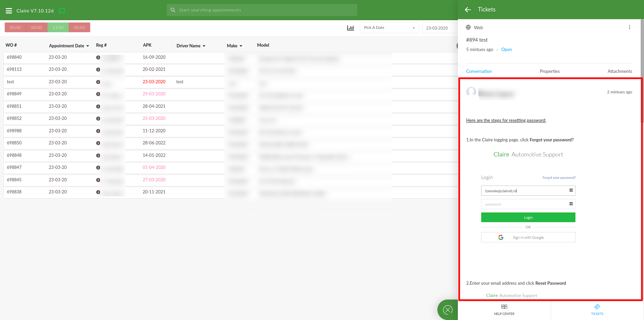644x320 pixels.
Task: Open Help Center book icon
Action: point(504,307)
